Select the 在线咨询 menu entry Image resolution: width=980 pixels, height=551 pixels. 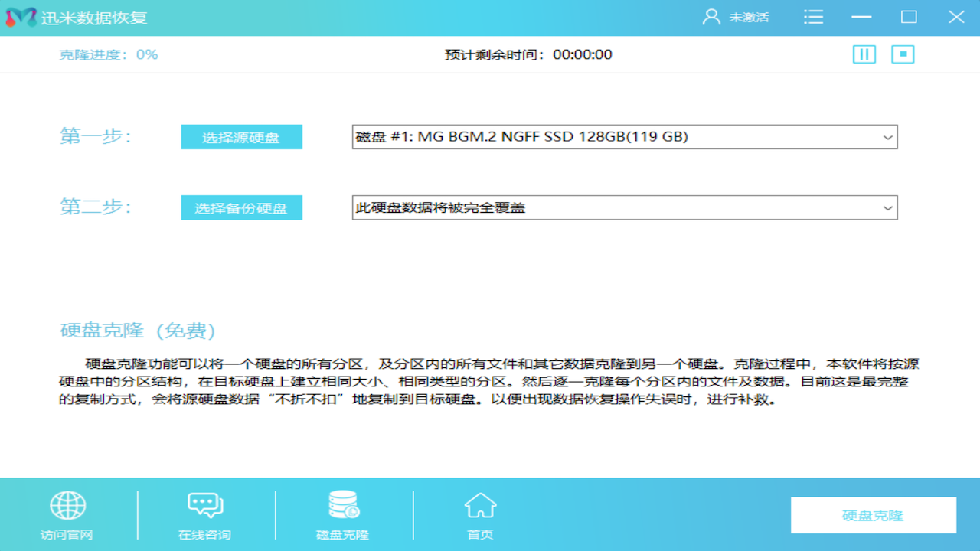point(205,514)
